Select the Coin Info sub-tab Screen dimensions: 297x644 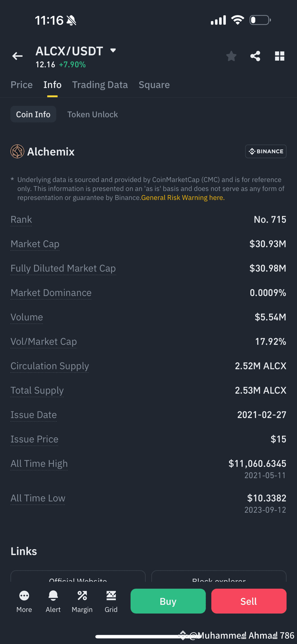(33, 114)
